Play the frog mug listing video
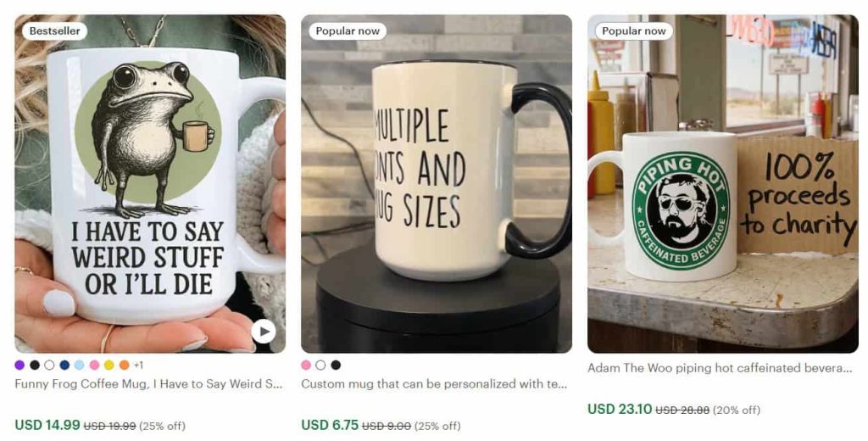 (264, 331)
